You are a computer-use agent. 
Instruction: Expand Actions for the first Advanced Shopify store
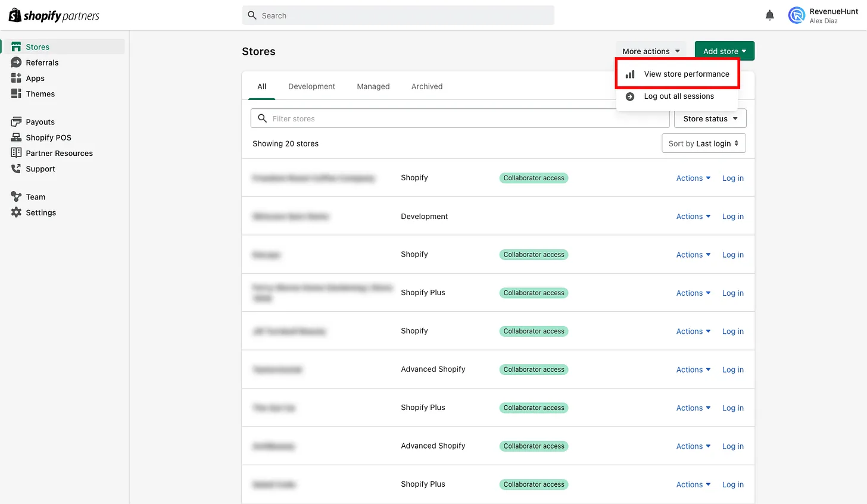pos(693,370)
